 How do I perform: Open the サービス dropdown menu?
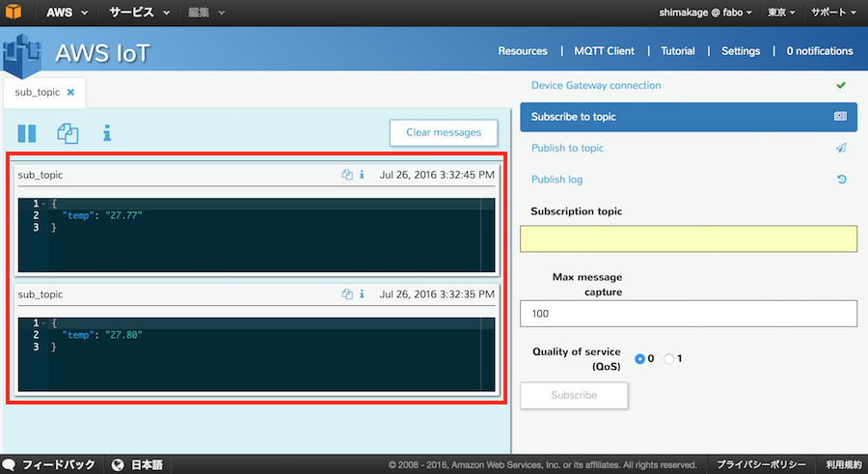[140, 13]
